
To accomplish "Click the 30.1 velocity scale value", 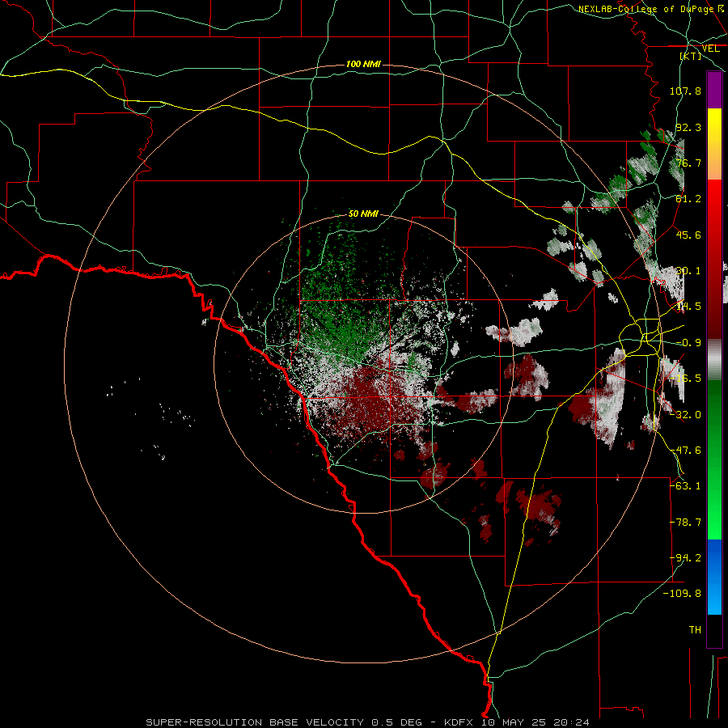I will tap(688, 271).
